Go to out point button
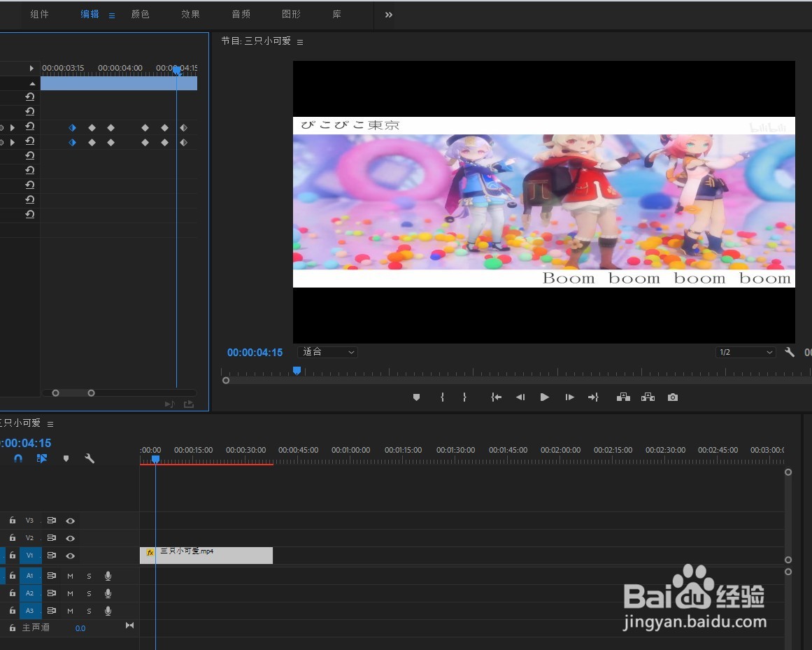 594,397
